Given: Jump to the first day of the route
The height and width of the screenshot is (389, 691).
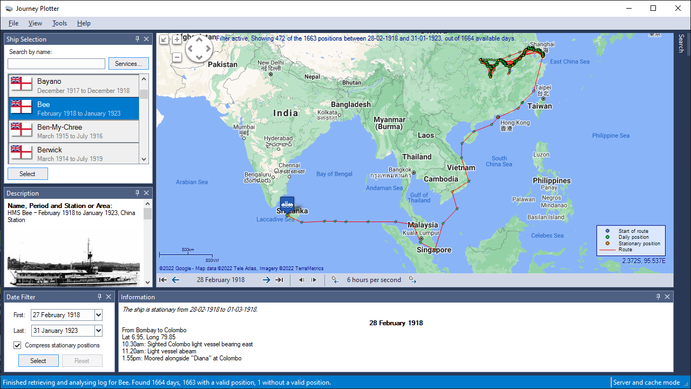Looking at the screenshot, I should point(163,280).
